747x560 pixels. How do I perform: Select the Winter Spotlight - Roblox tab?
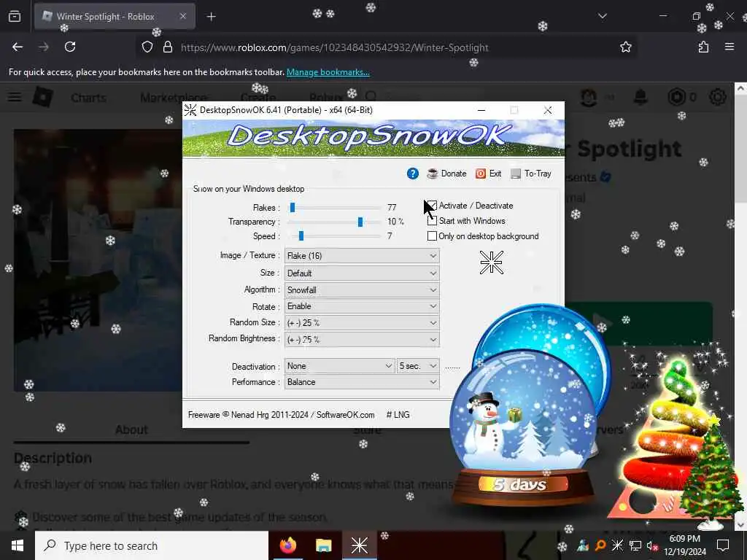[x=115, y=16]
